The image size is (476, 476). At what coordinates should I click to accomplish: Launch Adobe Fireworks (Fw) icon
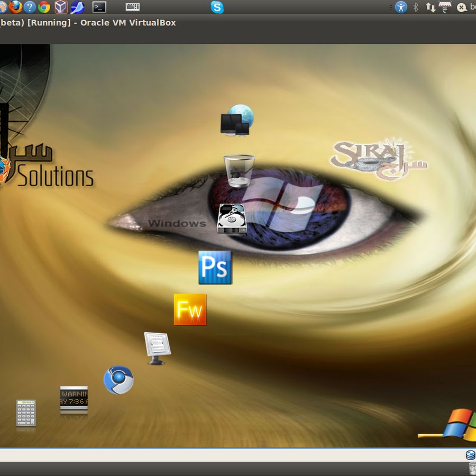tap(190, 310)
